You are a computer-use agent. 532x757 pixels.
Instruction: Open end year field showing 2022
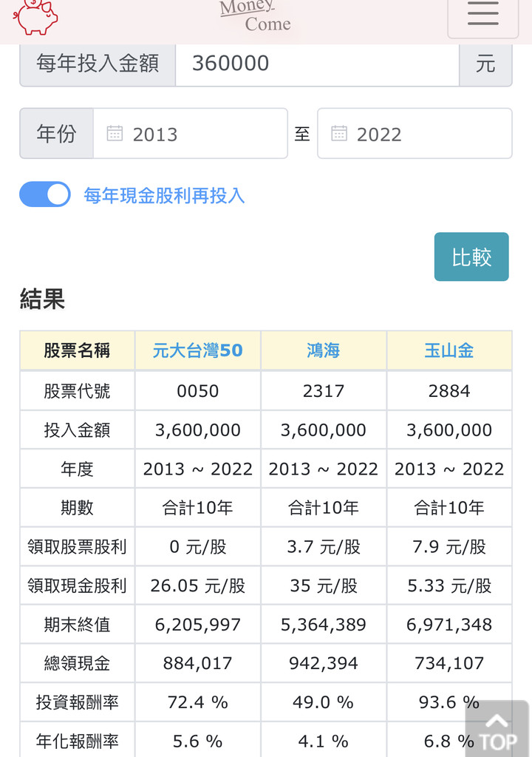415,134
